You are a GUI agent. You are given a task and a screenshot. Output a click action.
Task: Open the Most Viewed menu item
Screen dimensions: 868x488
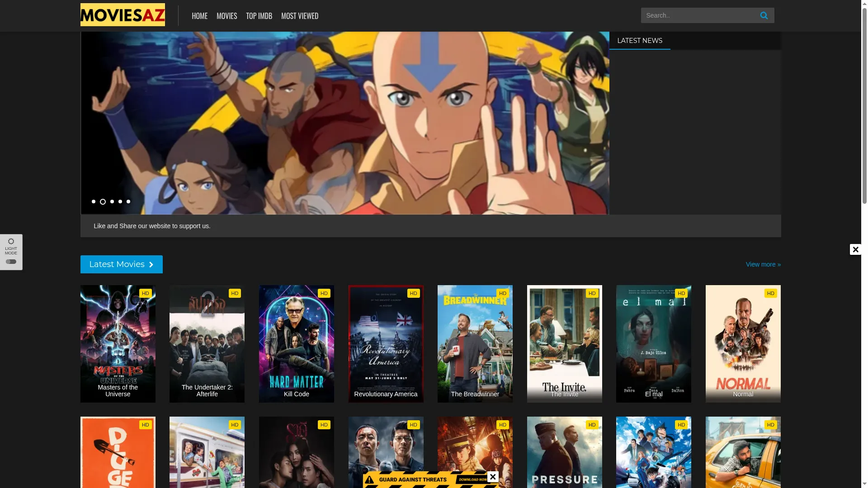(300, 16)
